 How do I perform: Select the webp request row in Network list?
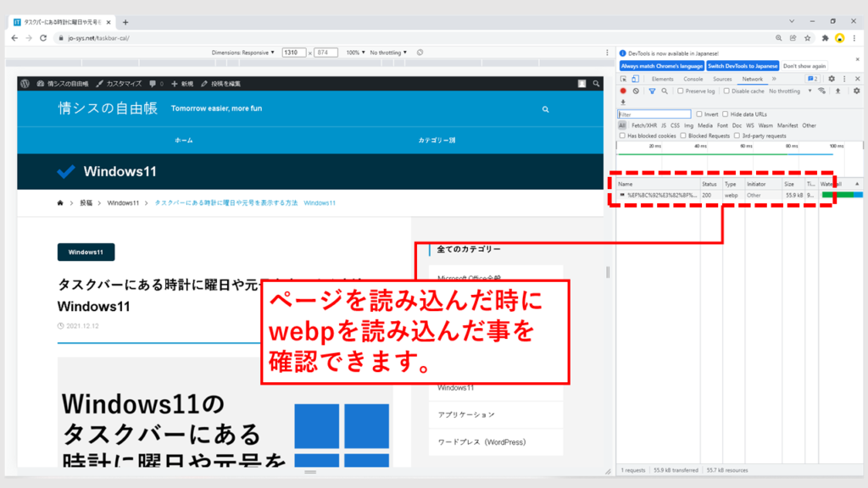pyautogui.click(x=739, y=196)
